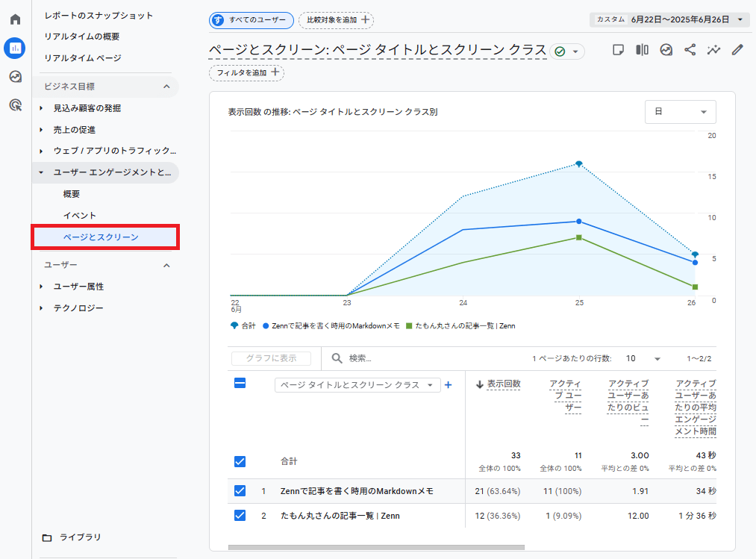Collapse the ビジネス目標 section
Screen dimensions: 756x559
[166, 87]
